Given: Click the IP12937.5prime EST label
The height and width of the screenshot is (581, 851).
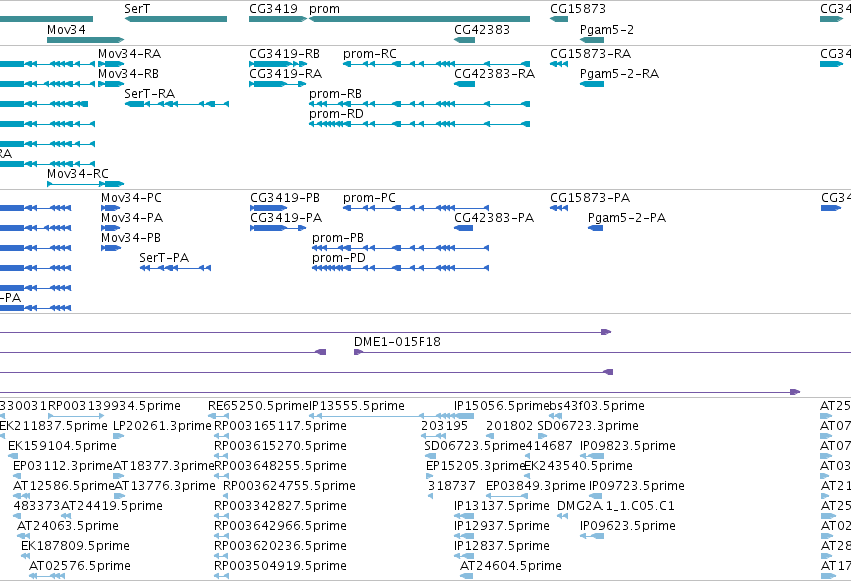Looking at the screenshot, I should tap(502, 526).
